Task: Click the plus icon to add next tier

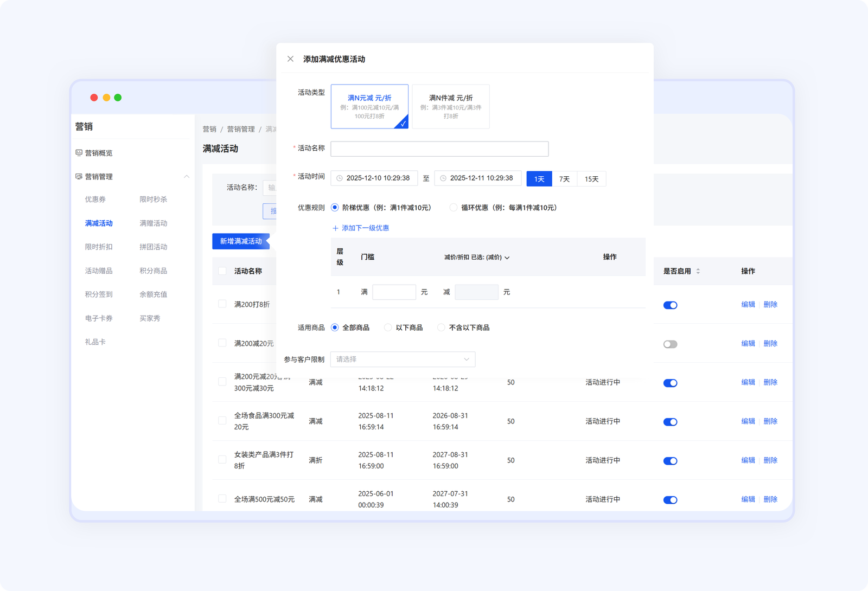Action: click(x=335, y=228)
